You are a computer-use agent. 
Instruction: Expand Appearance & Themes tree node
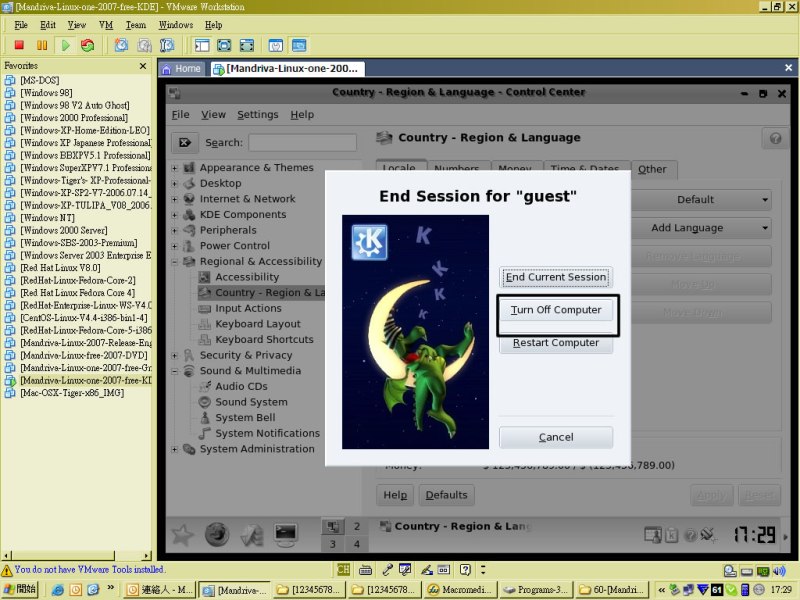point(174,168)
